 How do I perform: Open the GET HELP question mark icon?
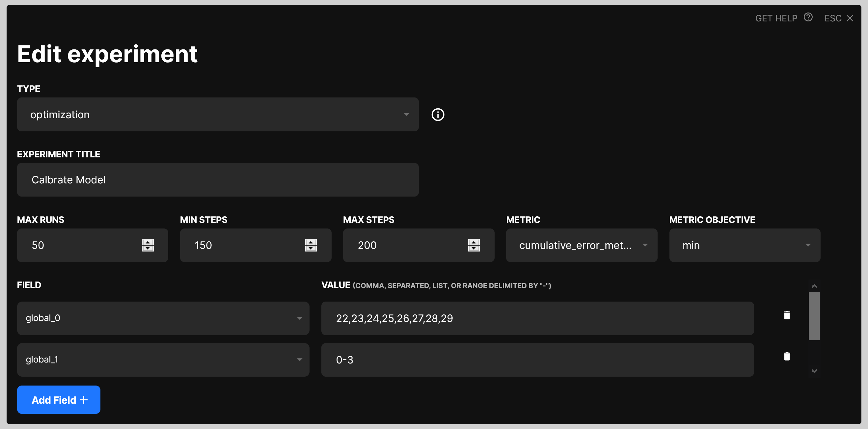[808, 17]
